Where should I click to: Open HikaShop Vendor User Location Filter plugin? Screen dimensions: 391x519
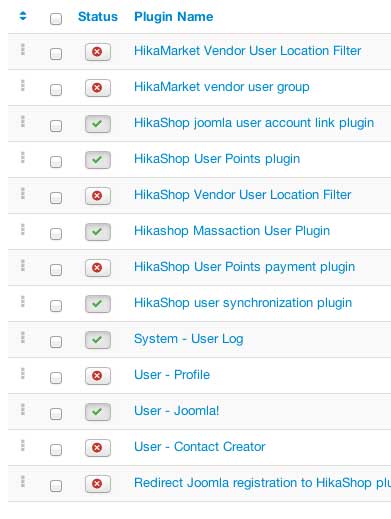(x=243, y=195)
